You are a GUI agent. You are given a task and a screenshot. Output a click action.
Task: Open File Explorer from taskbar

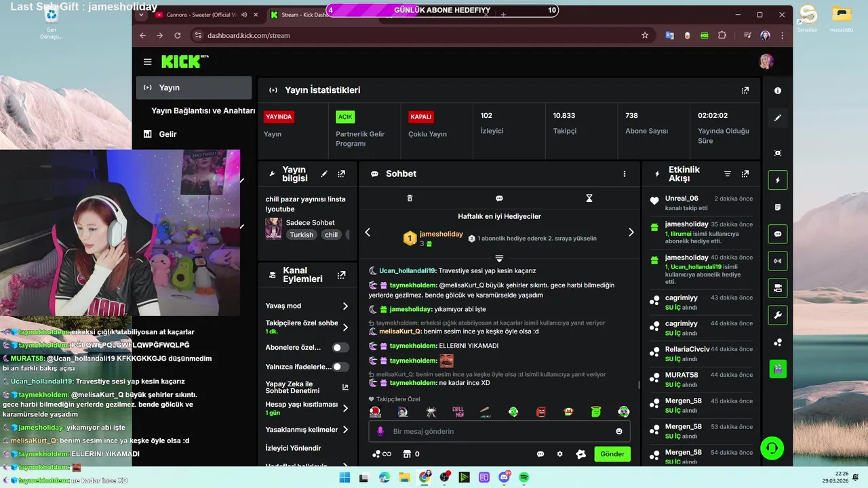coord(404,477)
